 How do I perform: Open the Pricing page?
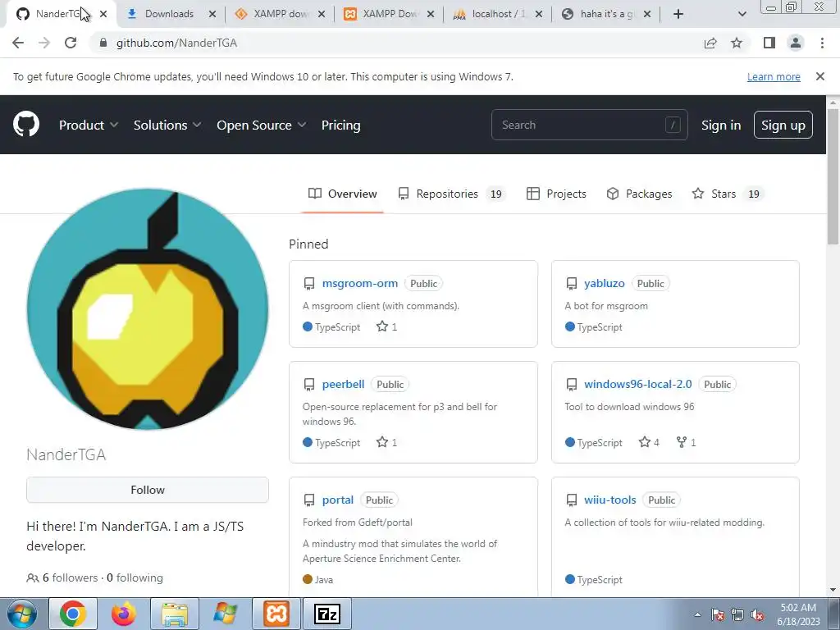click(340, 125)
